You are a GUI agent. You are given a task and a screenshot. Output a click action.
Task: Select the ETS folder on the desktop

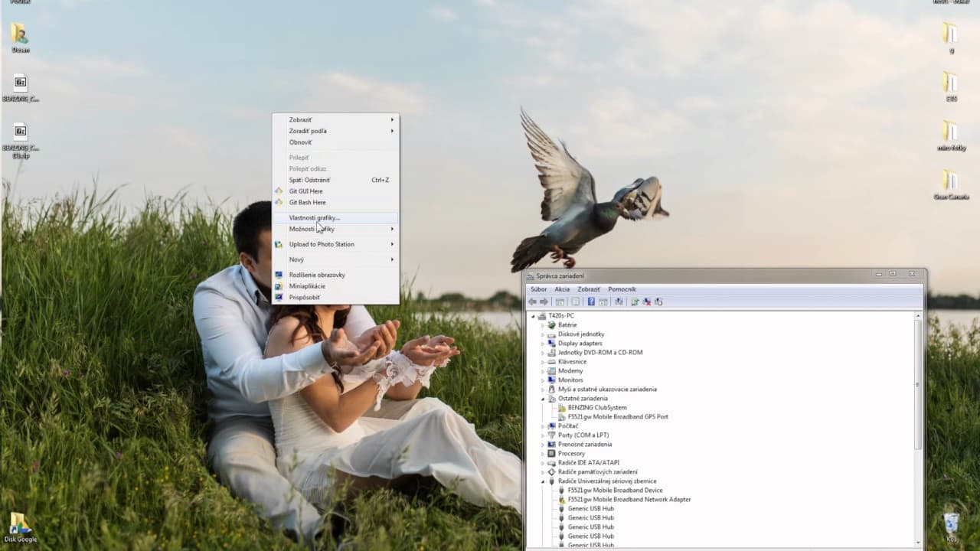[950, 86]
